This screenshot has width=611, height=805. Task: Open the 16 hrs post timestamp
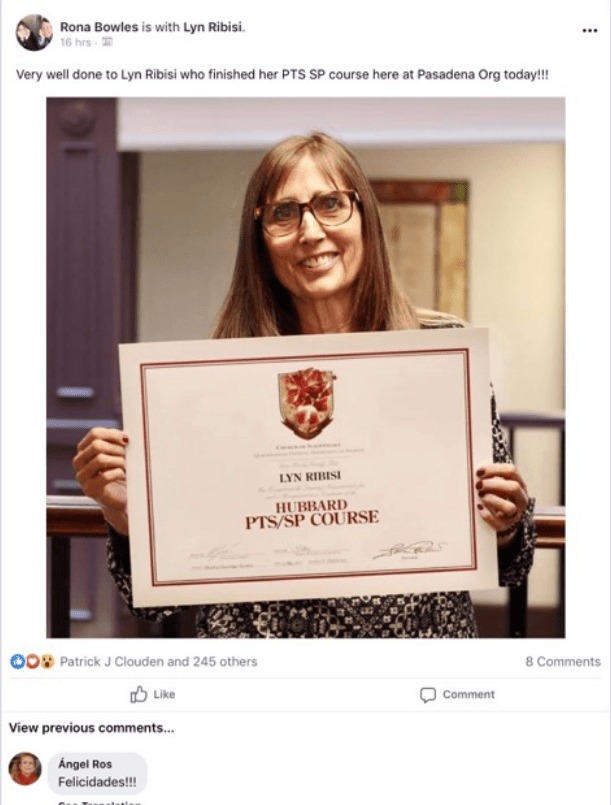(x=75, y=43)
